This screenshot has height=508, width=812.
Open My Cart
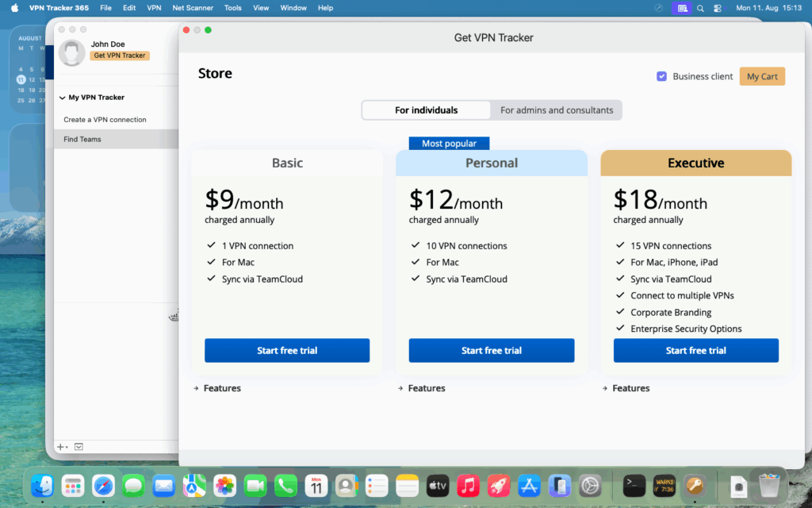762,76
